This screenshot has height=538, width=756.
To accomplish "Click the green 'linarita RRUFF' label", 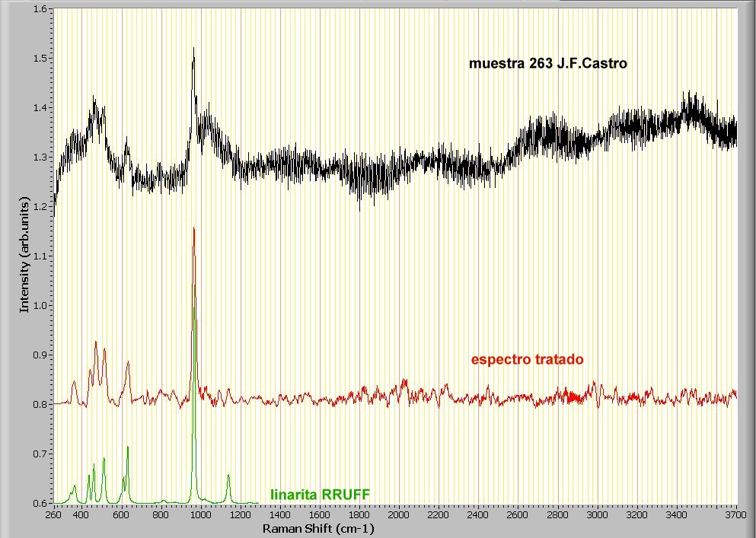I will (320, 493).
